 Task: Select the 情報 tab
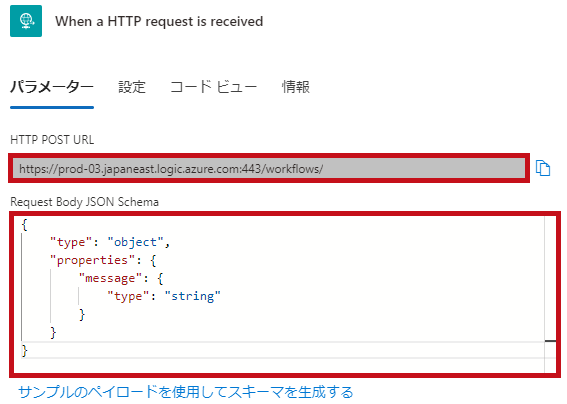point(296,87)
